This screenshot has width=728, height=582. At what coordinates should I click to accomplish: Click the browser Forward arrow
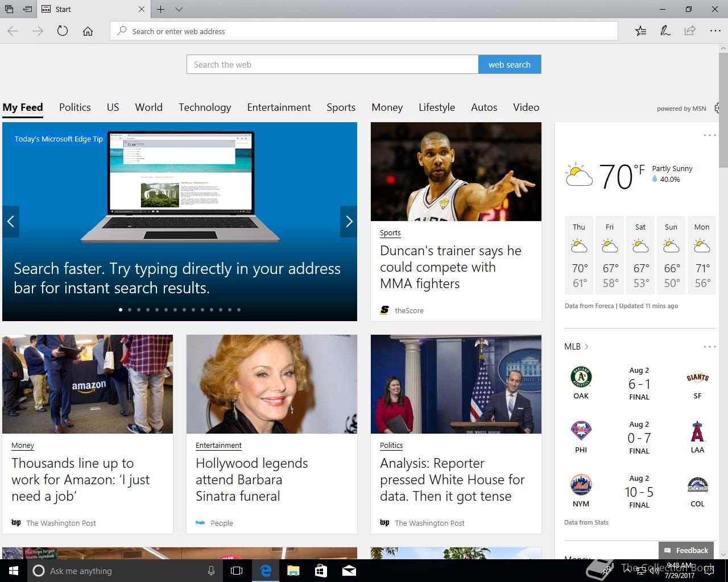click(x=38, y=31)
